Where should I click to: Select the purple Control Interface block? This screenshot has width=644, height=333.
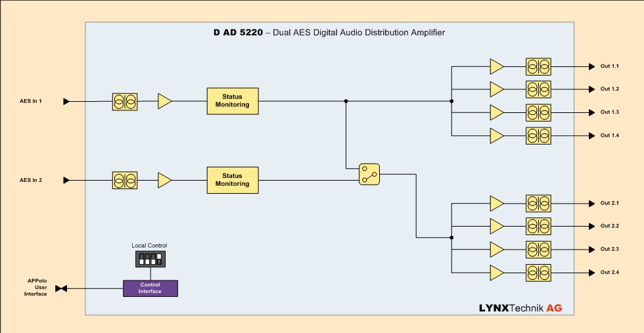point(150,288)
